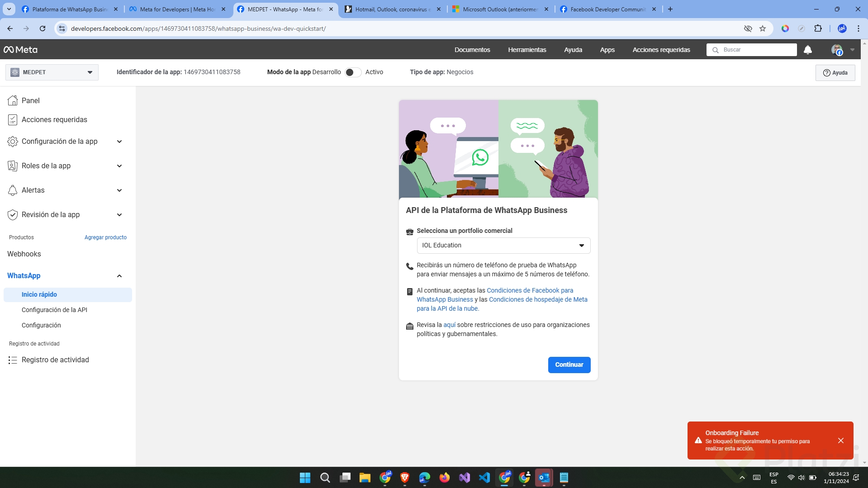Select Inicio rápido under WhatsApp

[x=68, y=294]
